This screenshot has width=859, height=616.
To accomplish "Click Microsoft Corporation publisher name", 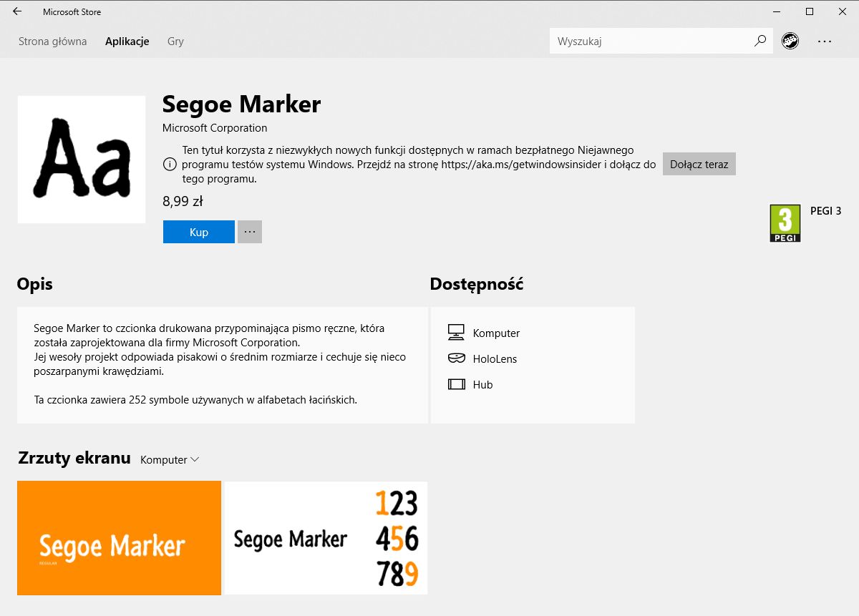I will [x=215, y=128].
